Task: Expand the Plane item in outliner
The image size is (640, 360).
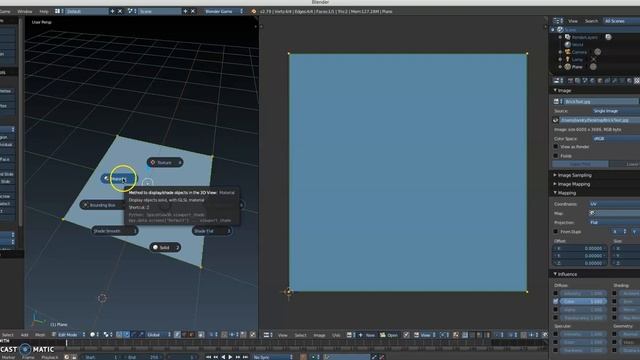Action: tap(560, 67)
